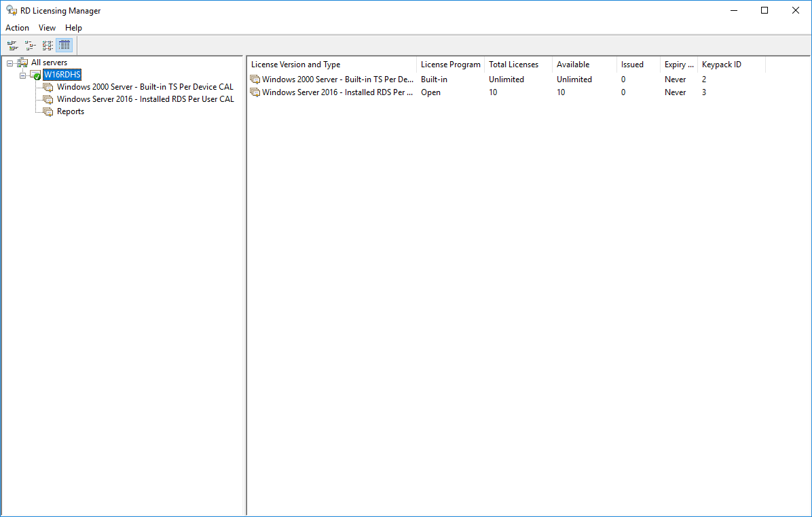Select the Details view toolbar button
This screenshot has height=517, width=812.
tap(64, 46)
